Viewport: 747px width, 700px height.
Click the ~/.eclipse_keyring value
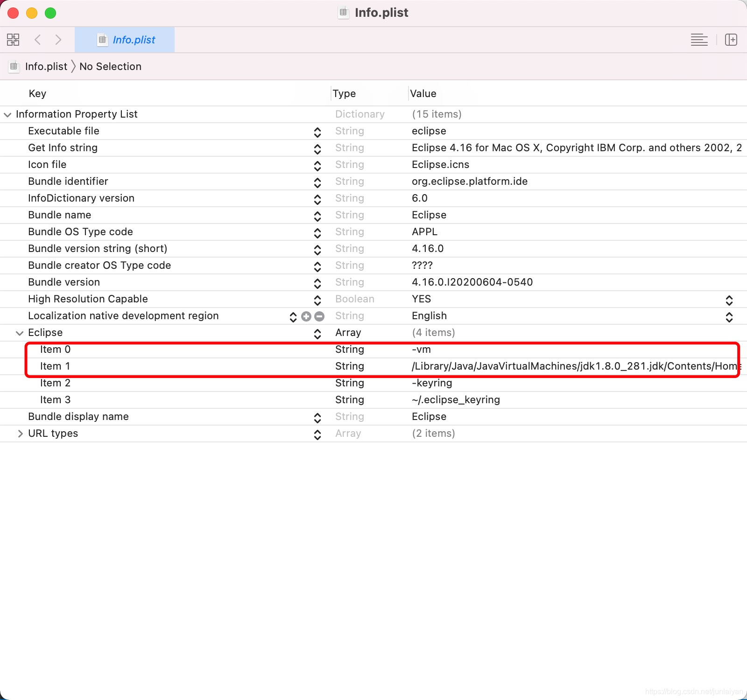tap(456, 400)
